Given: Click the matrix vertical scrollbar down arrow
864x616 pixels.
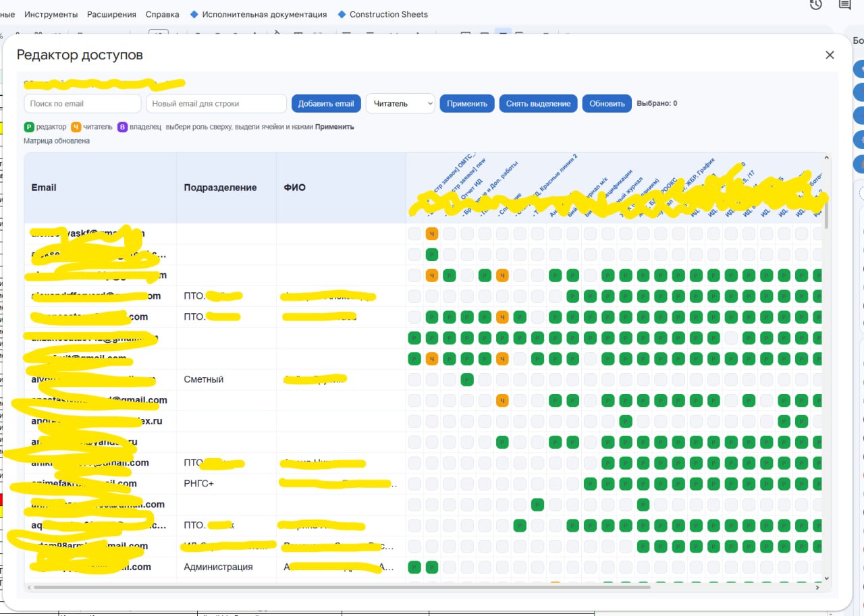Looking at the screenshot, I should pos(828,578).
